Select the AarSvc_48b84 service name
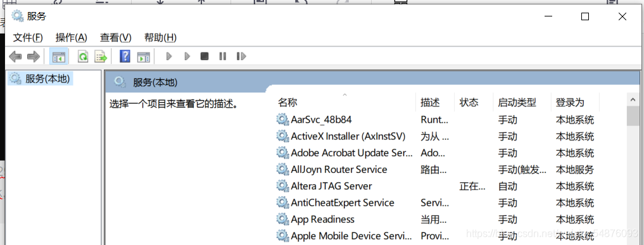644x245 pixels. pos(321,120)
